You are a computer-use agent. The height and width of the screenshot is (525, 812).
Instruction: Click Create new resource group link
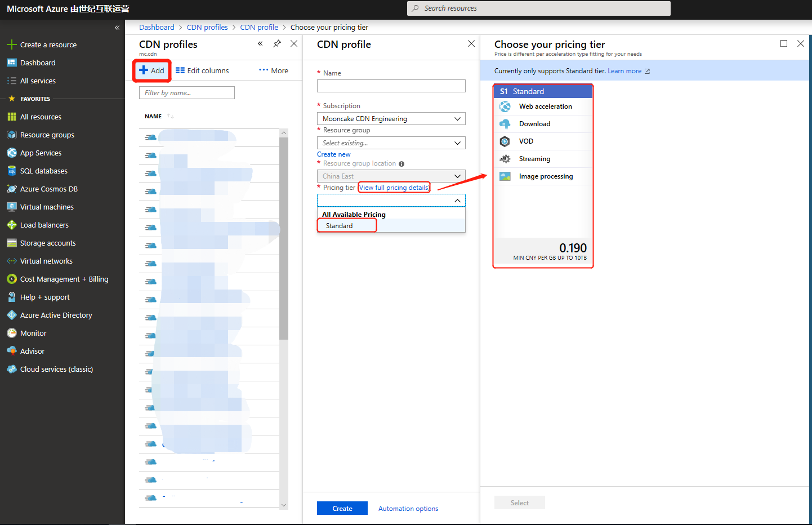tap(333, 154)
